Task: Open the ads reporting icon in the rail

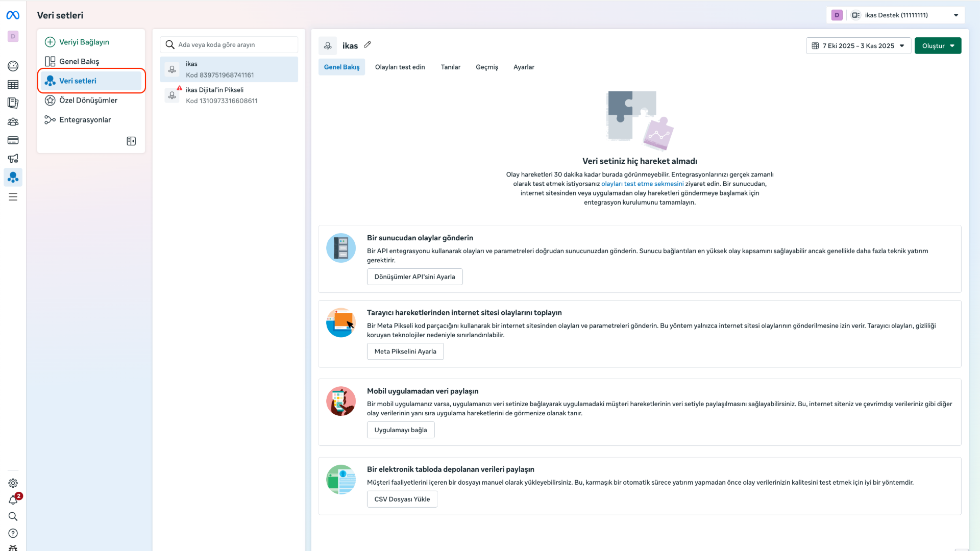Action: click(x=13, y=103)
